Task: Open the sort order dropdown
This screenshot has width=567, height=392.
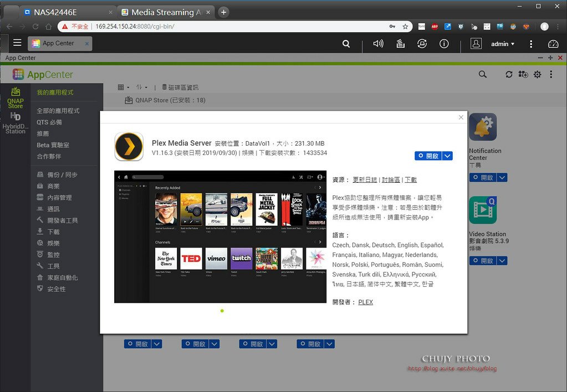Action: point(142,87)
